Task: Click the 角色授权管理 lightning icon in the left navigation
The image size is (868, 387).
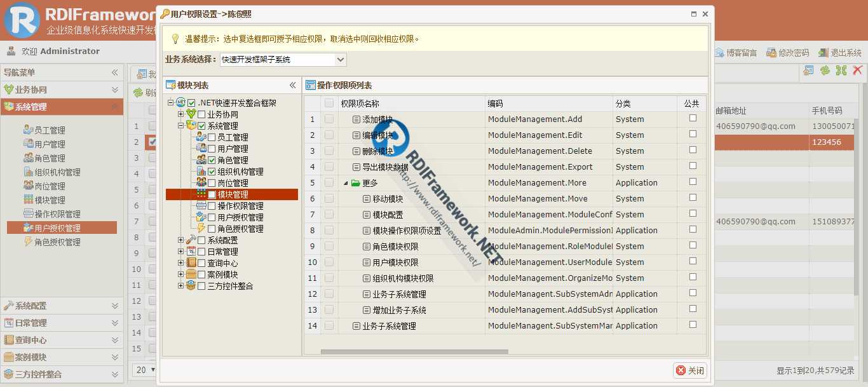Action: [x=28, y=241]
